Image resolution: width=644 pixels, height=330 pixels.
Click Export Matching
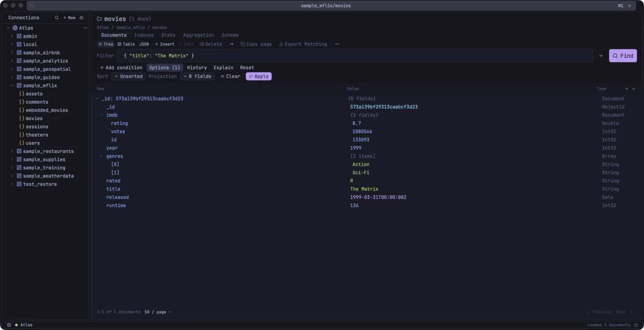point(303,45)
